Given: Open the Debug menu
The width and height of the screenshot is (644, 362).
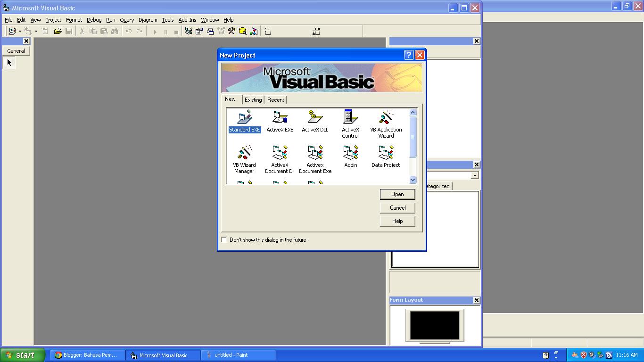Looking at the screenshot, I should point(94,20).
